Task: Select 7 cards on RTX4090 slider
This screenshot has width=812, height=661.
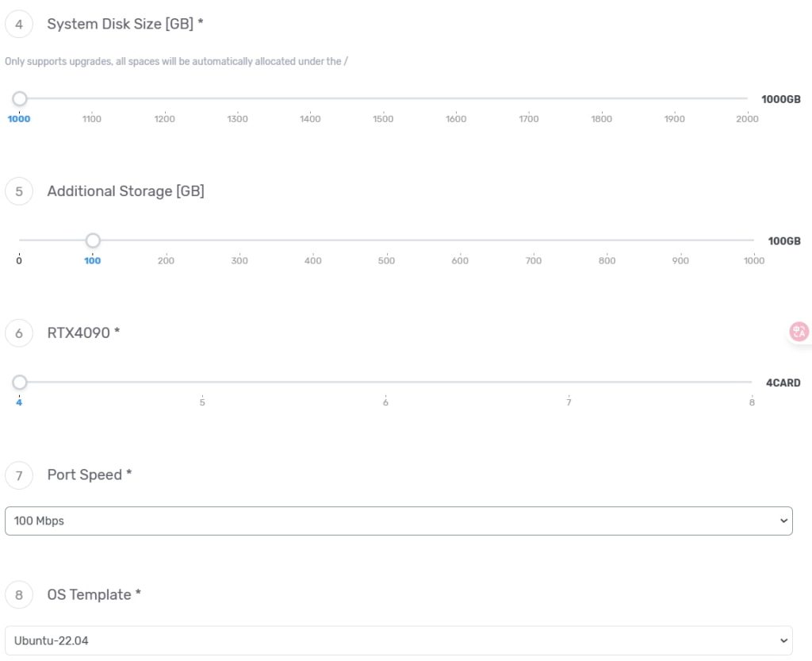Action: tap(569, 382)
